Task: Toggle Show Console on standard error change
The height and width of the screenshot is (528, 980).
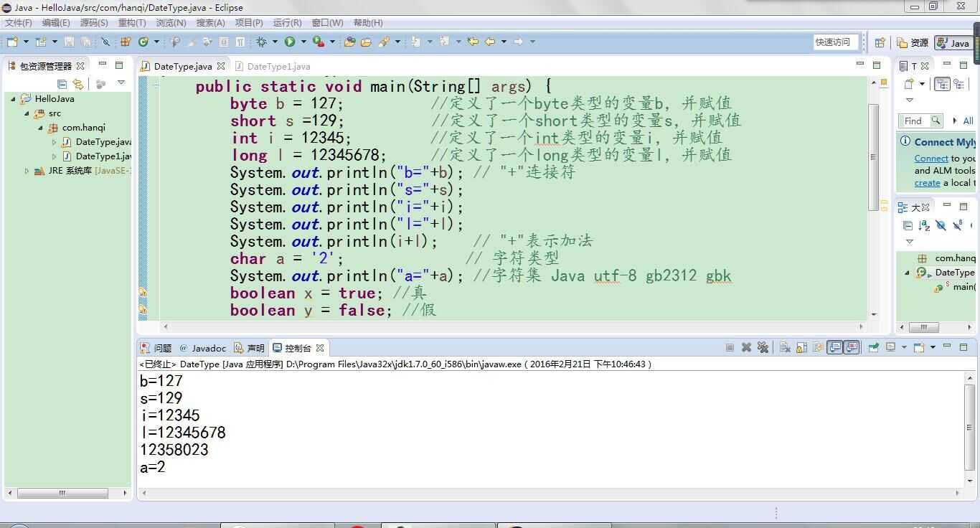Action: click(x=852, y=347)
